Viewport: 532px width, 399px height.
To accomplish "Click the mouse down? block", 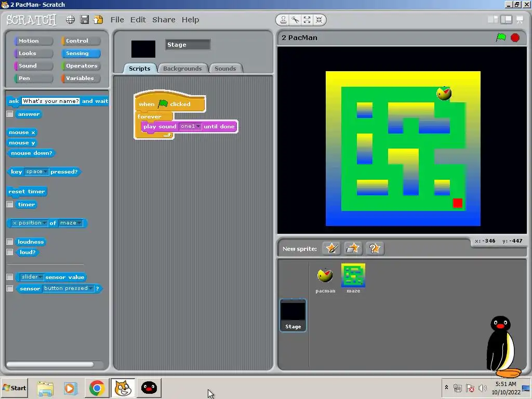I will [32, 153].
